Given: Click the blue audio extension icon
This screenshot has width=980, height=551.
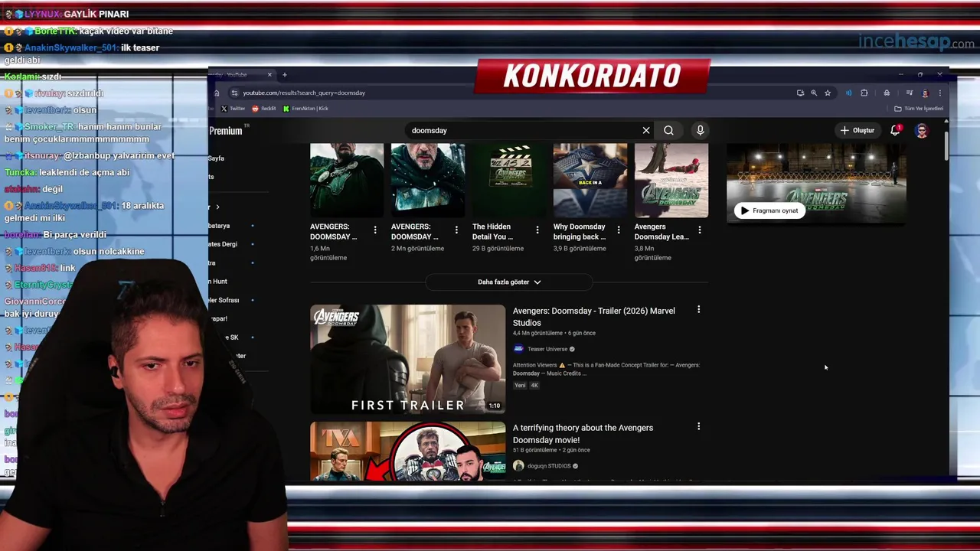Looking at the screenshot, I should coord(848,93).
